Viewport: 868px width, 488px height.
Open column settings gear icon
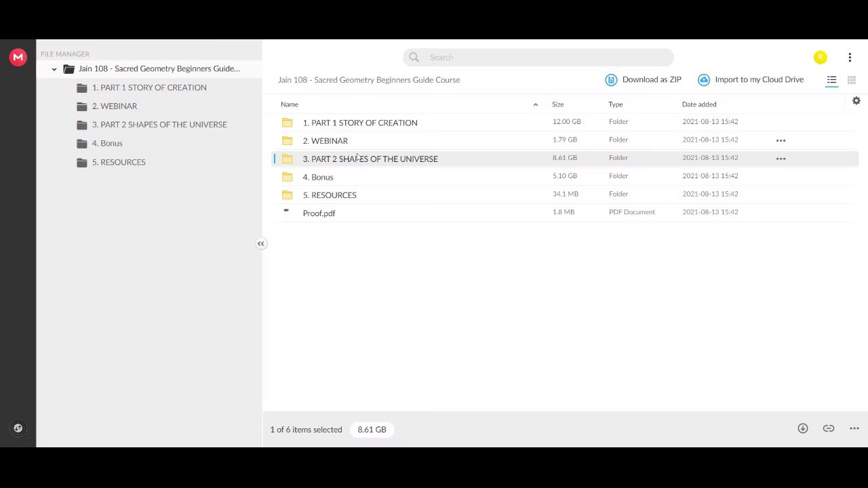[x=856, y=101]
